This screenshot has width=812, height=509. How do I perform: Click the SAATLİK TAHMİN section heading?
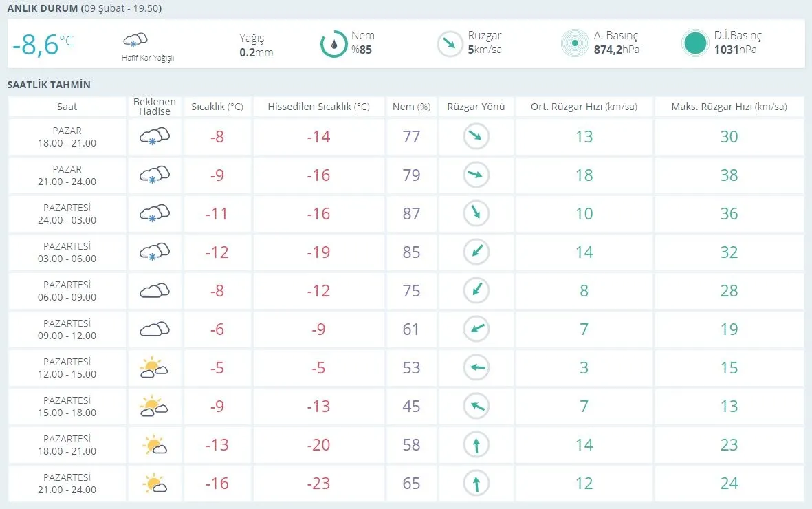click(x=49, y=85)
